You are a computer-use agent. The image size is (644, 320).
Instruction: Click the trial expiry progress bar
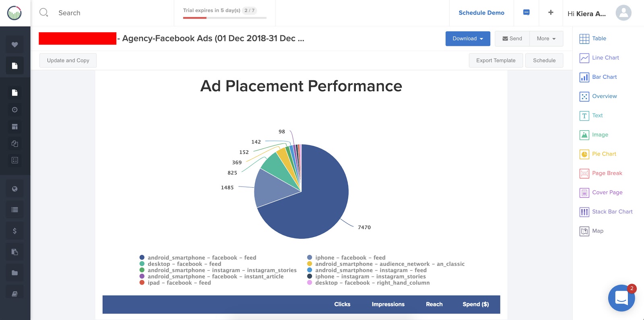(225, 18)
